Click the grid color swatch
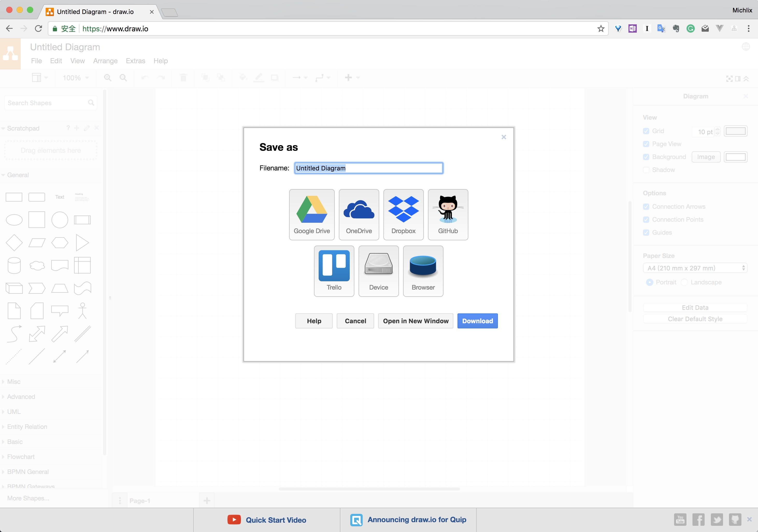 (735, 131)
